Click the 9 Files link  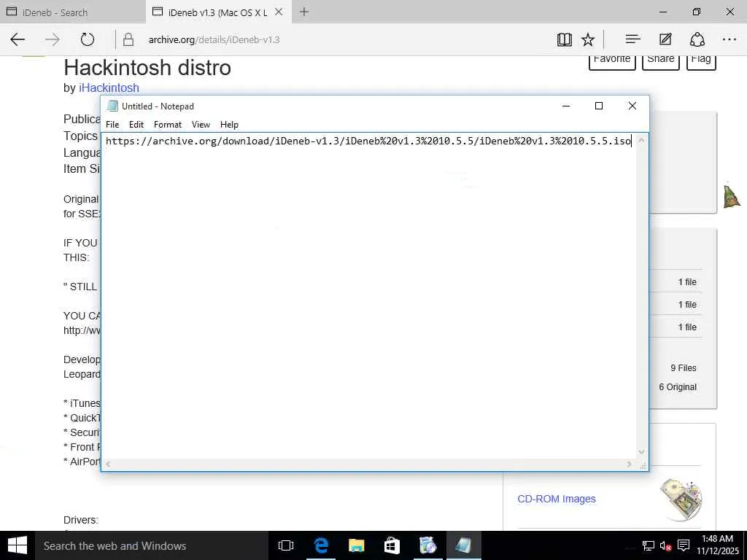tap(683, 367)
